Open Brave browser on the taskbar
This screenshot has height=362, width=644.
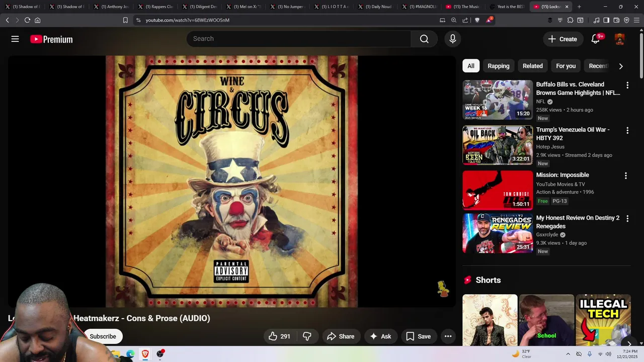click(x=145, y=354)
